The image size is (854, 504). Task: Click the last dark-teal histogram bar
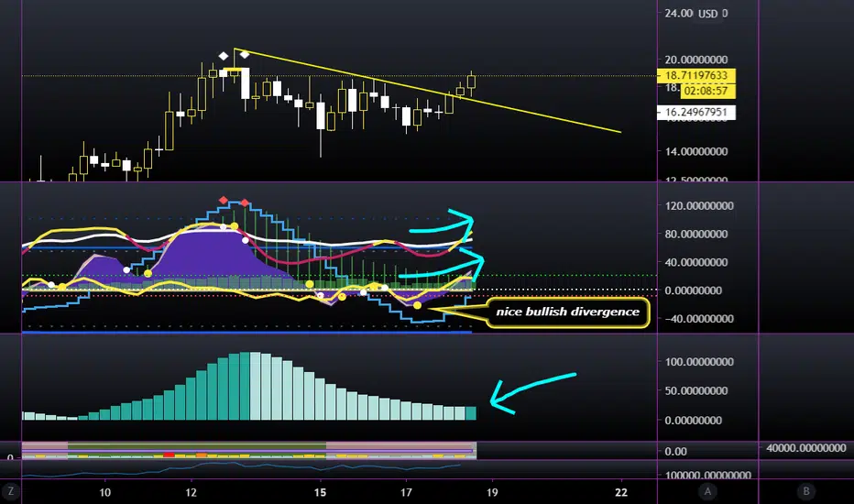tap(471, 413)
